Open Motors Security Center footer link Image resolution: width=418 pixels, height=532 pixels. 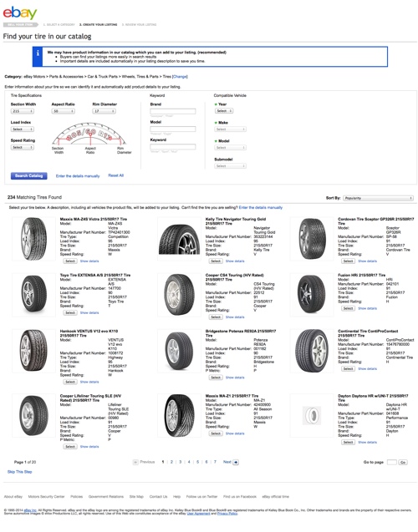(x=46, y=497)
